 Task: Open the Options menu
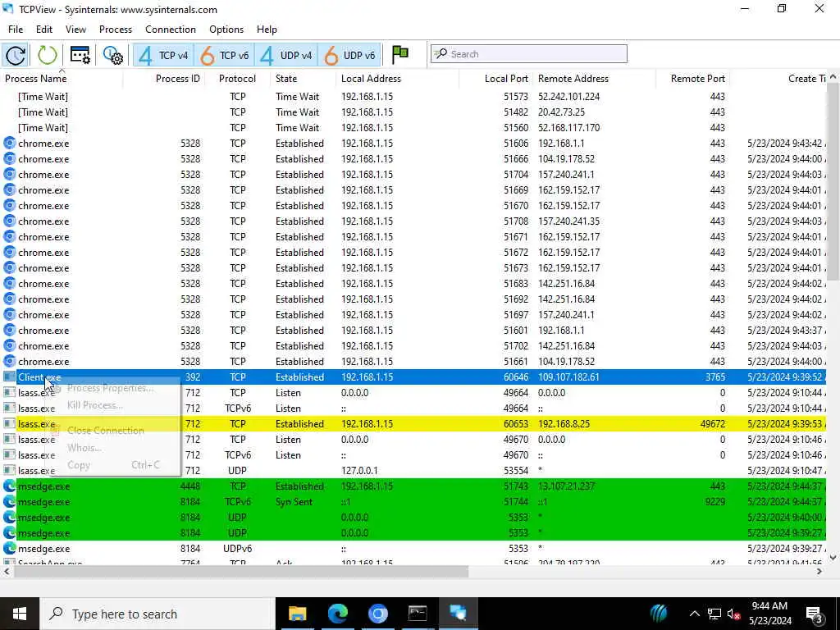click(226, 30)
